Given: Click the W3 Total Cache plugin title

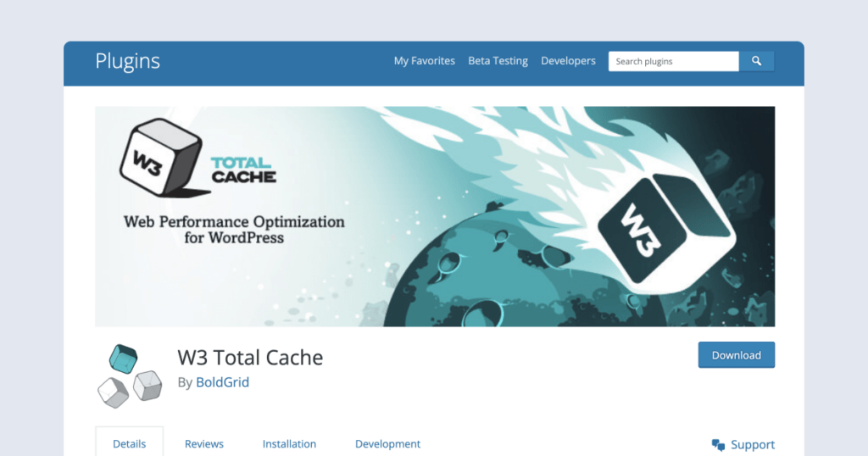Looking at the screenshot, I should (250, 358).
